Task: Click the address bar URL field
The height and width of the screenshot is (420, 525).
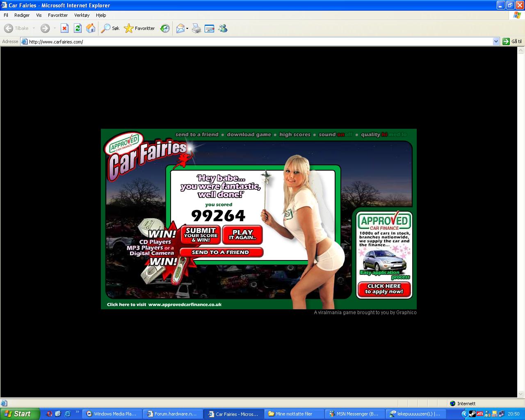Action: point(257,41)
